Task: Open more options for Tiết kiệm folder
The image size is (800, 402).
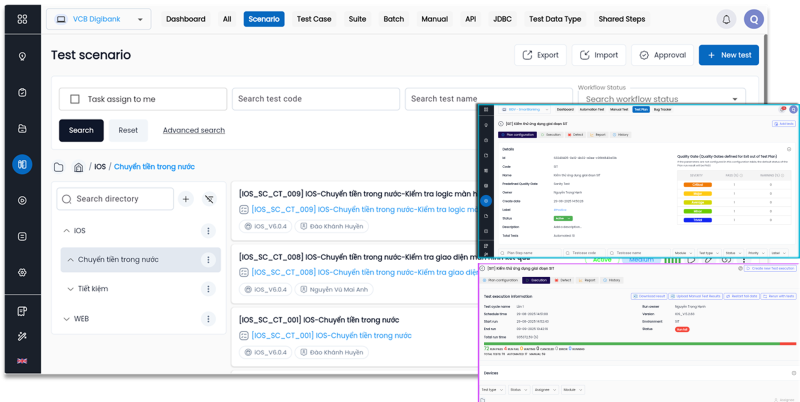Action: pos(208,289)
